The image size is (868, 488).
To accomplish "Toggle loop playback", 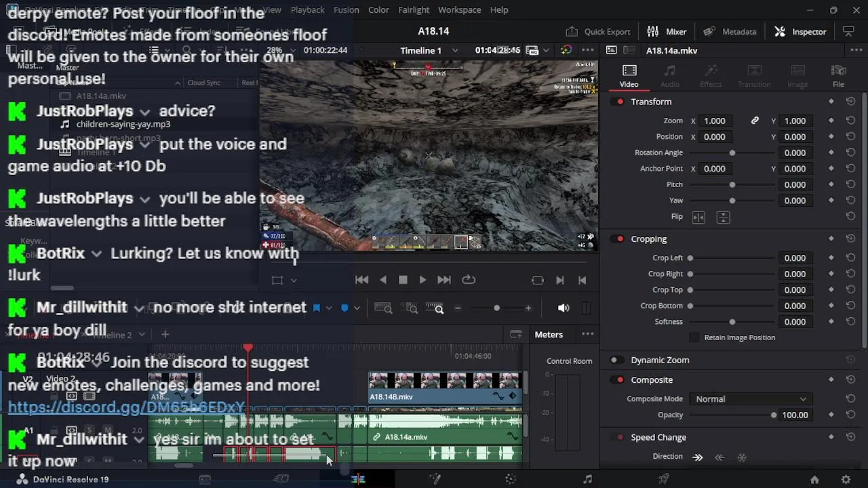I will coord(469,280).
